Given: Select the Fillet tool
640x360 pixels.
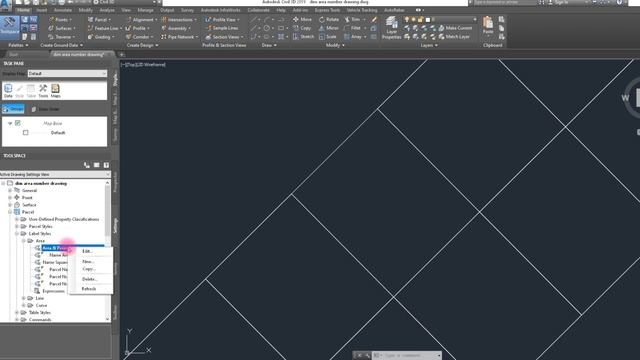Looking at the screenshot, I should (353, 28).
